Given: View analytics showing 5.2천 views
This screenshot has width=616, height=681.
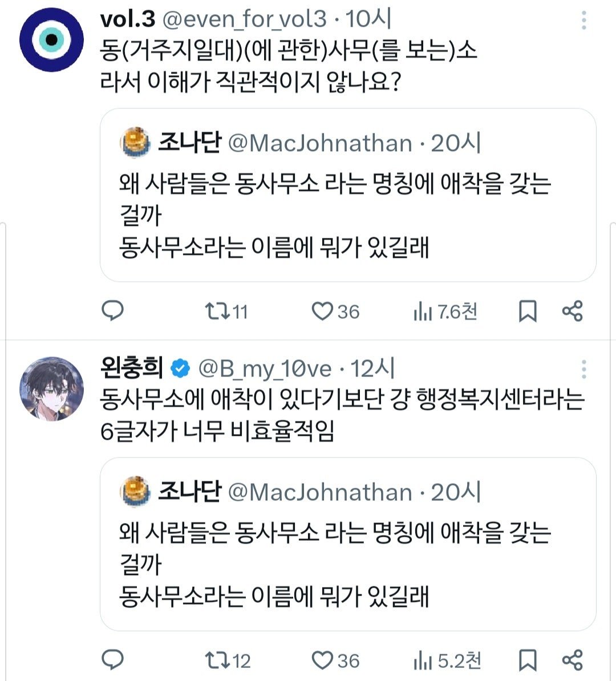Looking at the screenshot, I should pos(447,660).
